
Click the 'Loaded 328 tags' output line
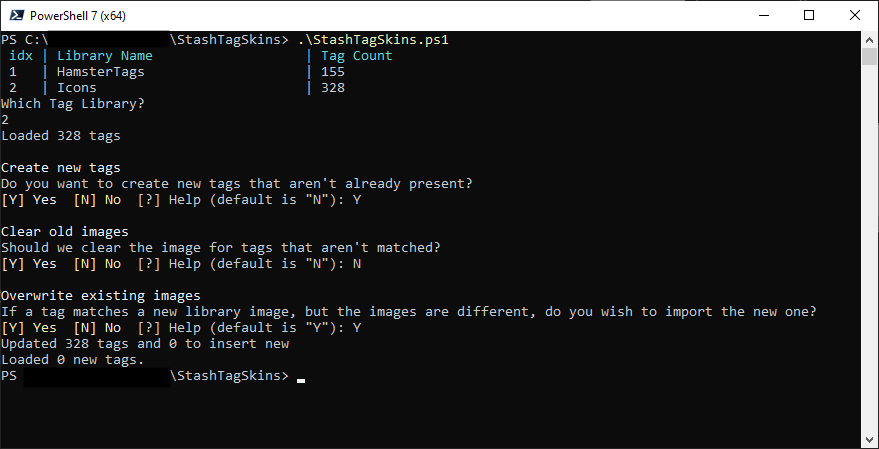click(x=61, y=136)
